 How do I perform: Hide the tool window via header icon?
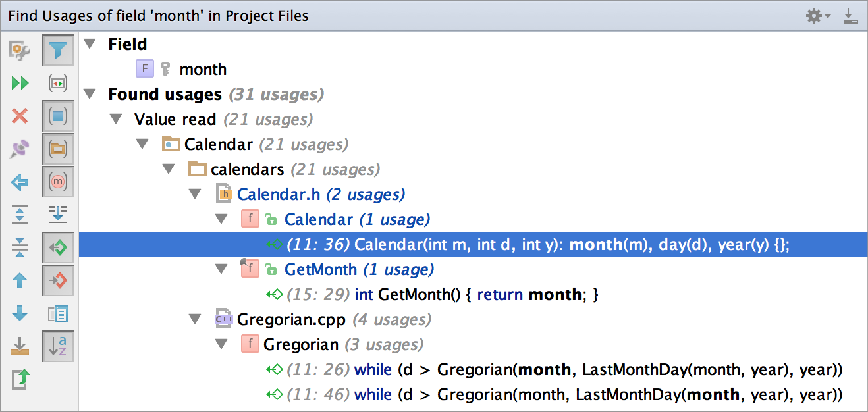click(x=851, y=16)
